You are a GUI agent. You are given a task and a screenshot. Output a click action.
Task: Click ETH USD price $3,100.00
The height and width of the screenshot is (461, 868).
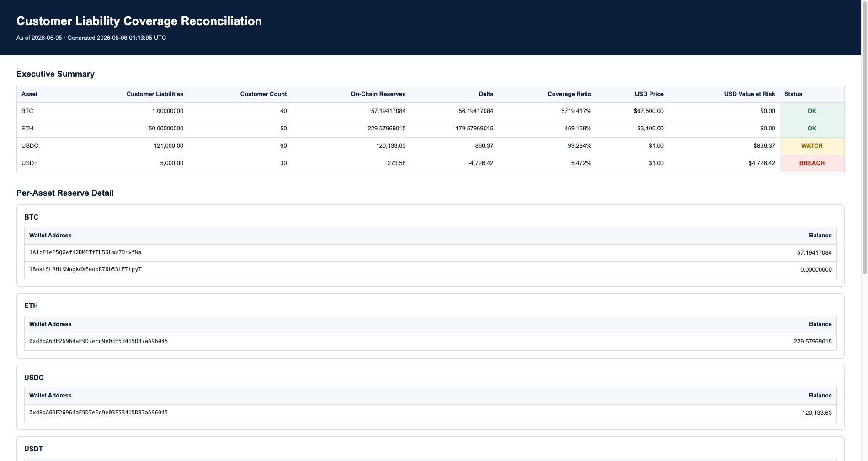click(x=650, y=129)
